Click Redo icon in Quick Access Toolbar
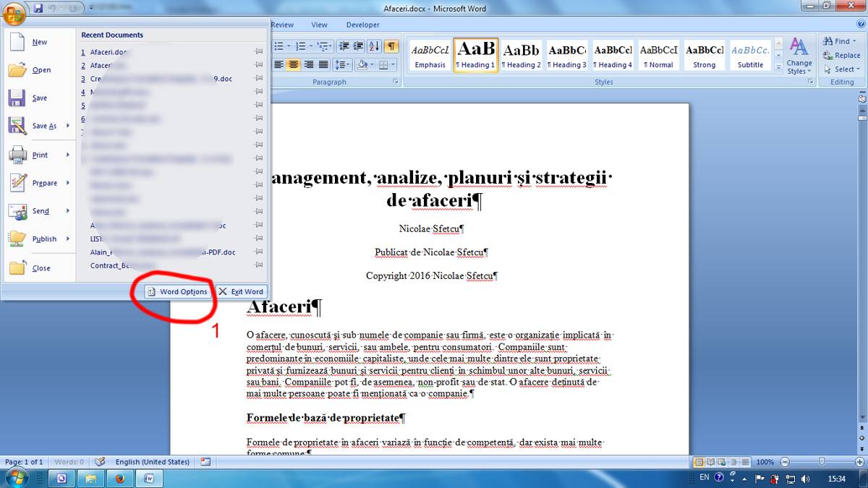Image resolution: width=868 pixels, height=488 pixels. click(x=72, y=8)
